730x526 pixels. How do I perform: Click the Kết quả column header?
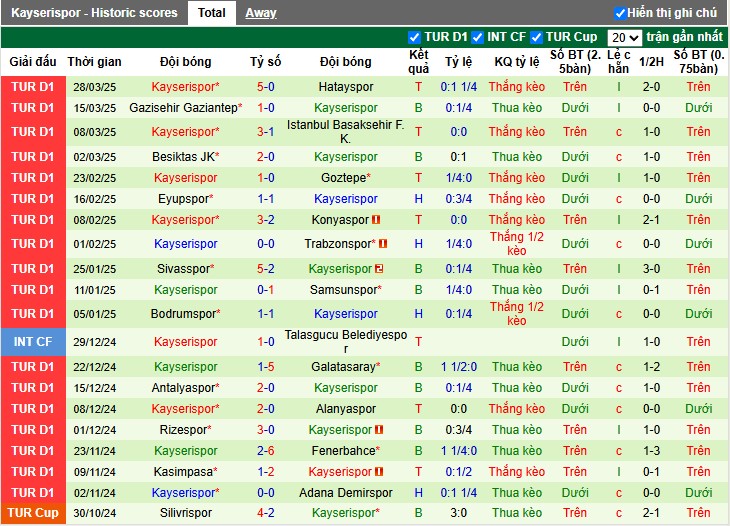[419, 62]
